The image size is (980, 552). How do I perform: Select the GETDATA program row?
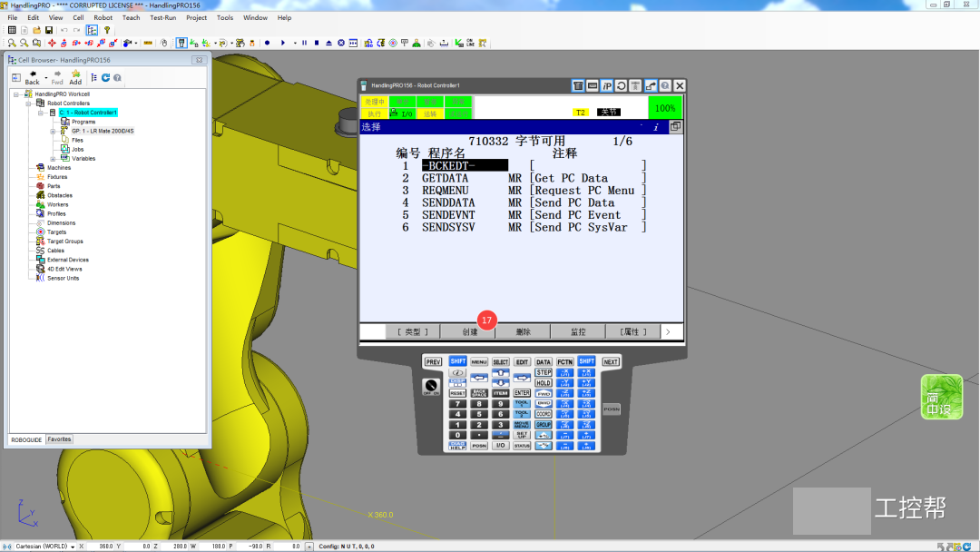point(523,178)
